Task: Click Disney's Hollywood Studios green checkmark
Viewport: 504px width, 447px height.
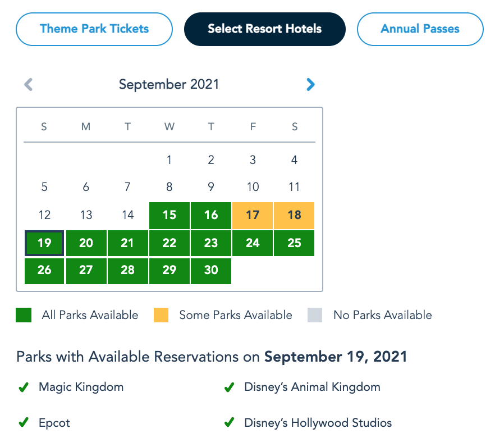Action: (229, 423)
